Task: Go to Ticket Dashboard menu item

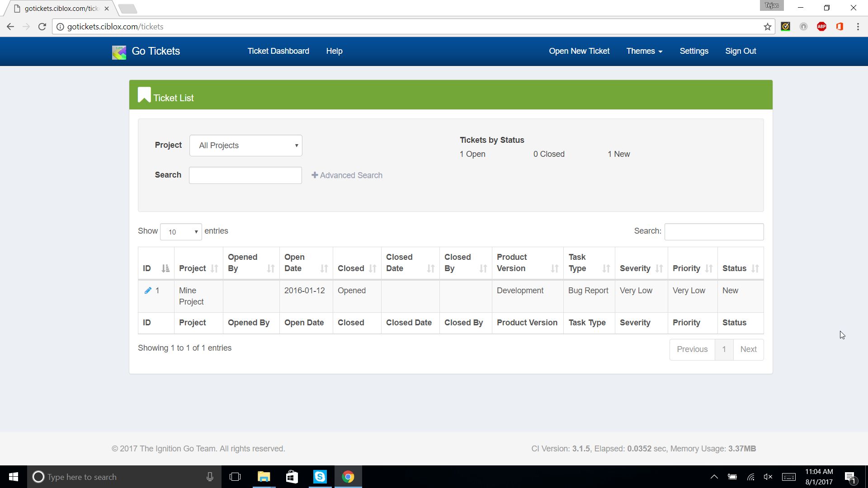Action: click(x=278, y=51)
